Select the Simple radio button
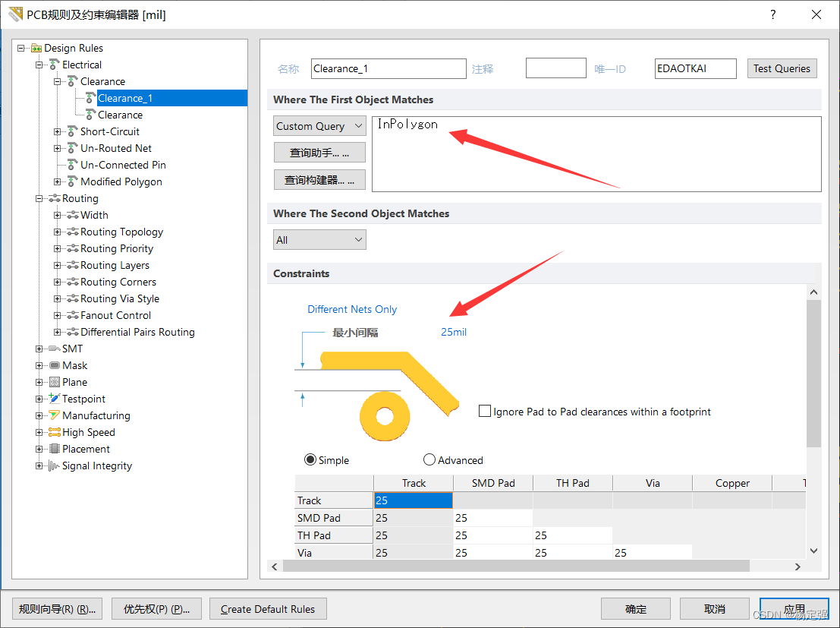 pos(310,460)
